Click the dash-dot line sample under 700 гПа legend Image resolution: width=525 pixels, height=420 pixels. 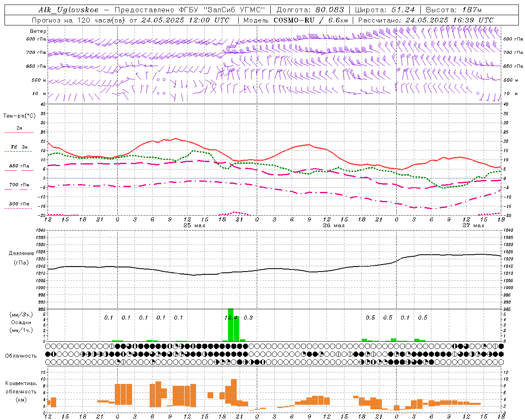(x=19, y=189)
